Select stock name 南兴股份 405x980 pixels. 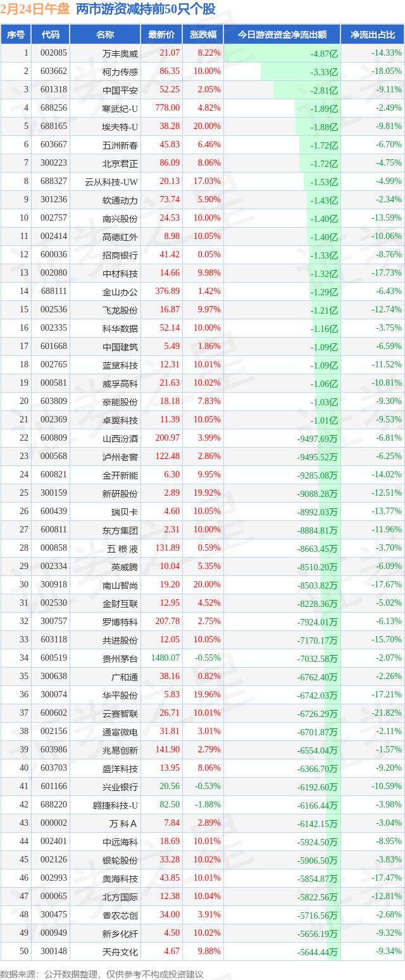(x=120, y=218)
